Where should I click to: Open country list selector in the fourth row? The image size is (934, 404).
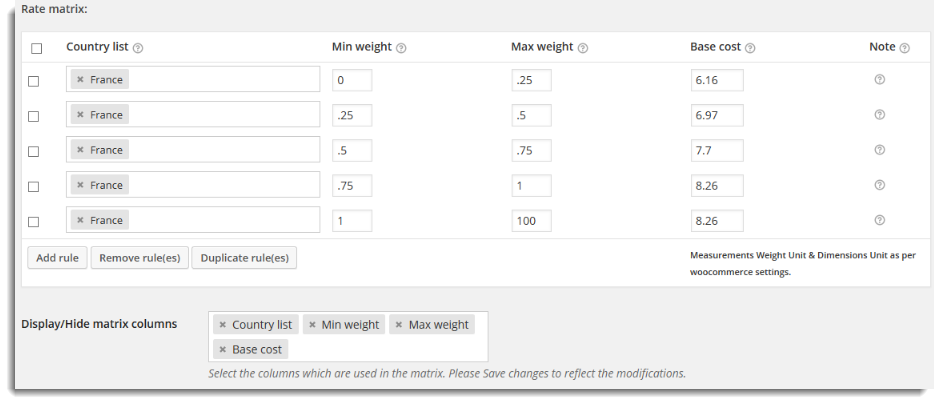point(193,185)
